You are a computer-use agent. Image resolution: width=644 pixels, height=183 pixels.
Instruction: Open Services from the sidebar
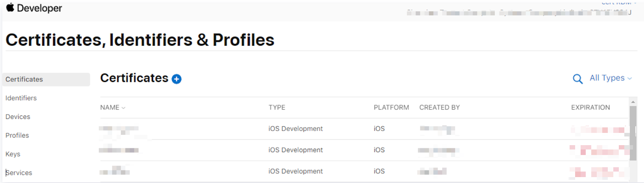pos(19,173)
